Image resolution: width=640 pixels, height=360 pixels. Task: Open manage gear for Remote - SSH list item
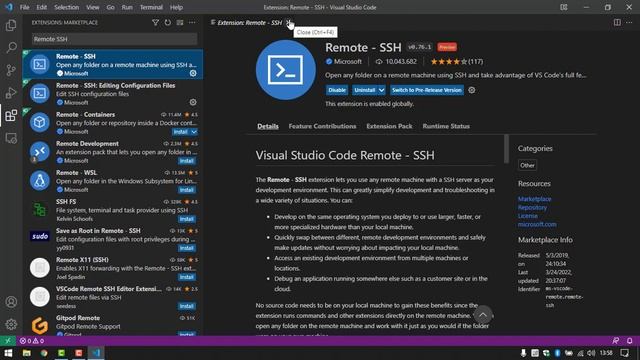point(193,73)
